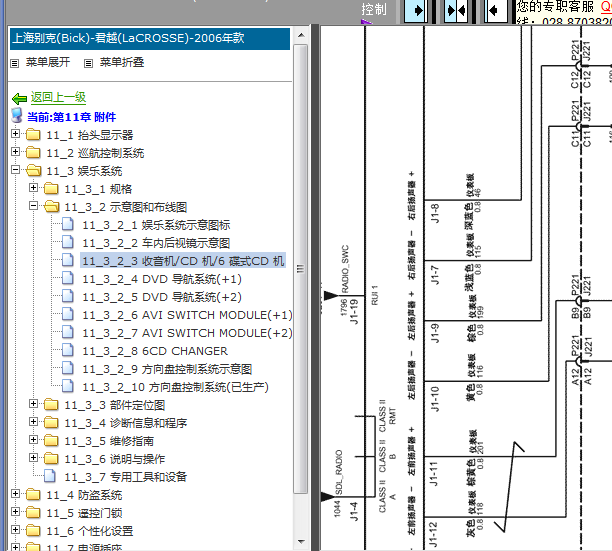
Task: Click the tree panel vertical scrollbar thumb
Action: [x=301, y=269]
